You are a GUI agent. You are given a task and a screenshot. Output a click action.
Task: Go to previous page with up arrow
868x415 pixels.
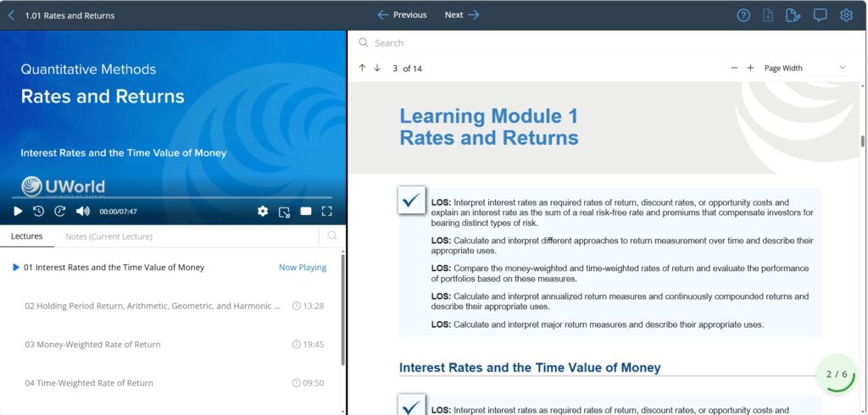click(362, 68)
